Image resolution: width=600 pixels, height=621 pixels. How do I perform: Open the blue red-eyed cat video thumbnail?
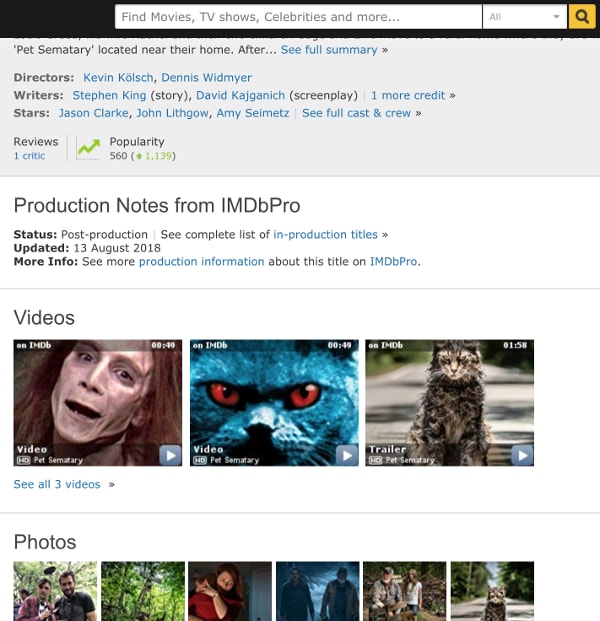point(274,402)
